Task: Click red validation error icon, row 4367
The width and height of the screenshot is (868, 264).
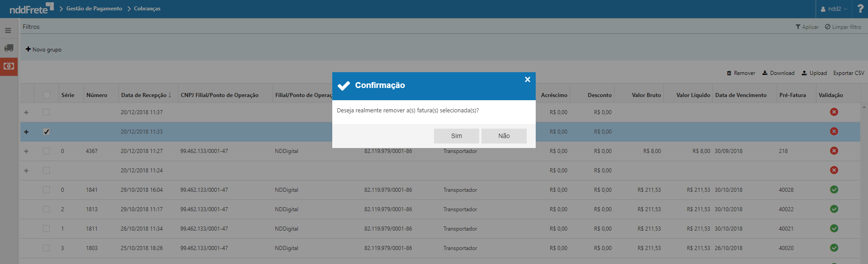Action: click(834, 151)
